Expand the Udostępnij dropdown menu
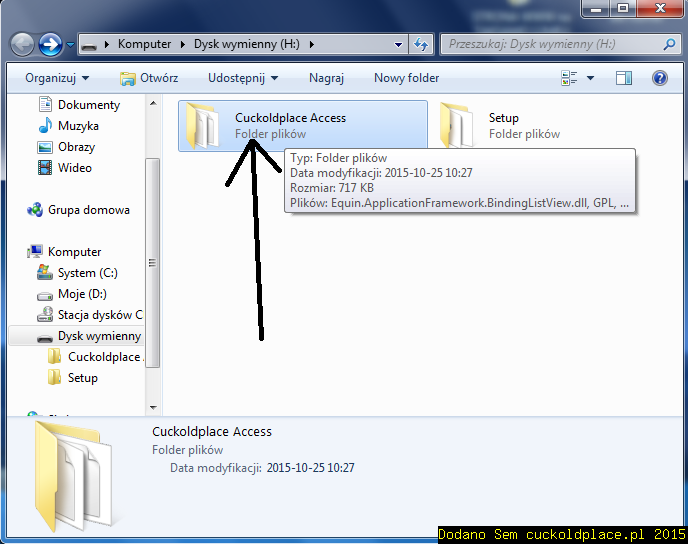Image resolution: width=688 pixels, height=544 pixels. (242, 78)
